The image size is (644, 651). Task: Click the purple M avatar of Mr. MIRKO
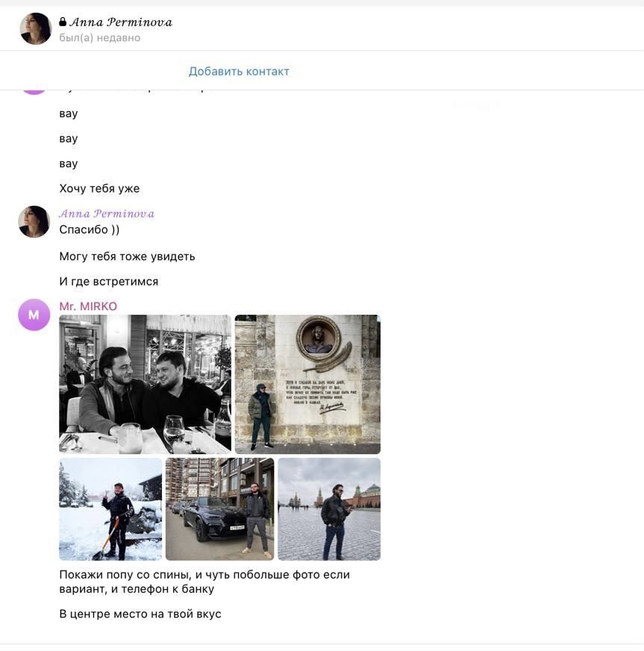pos(34,315)
